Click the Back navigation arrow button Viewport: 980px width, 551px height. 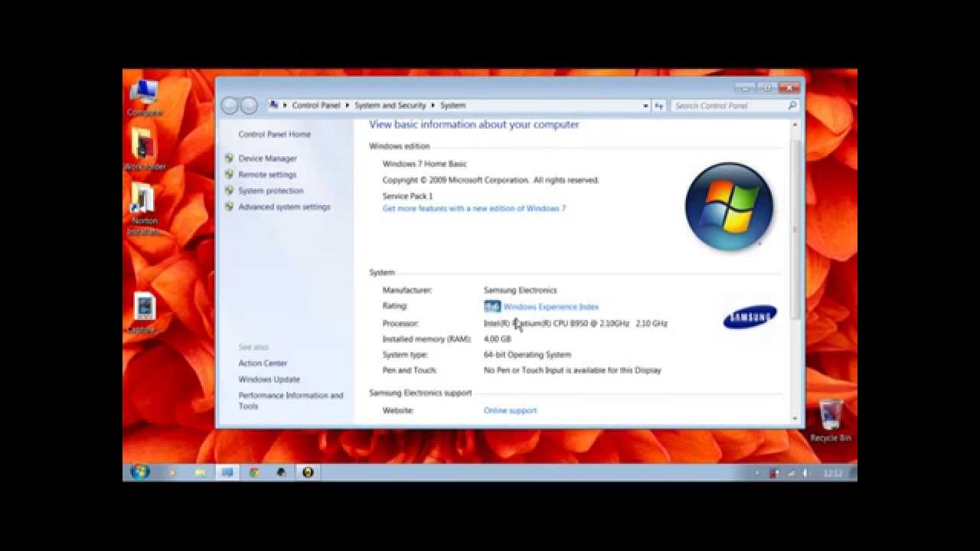pyautogui.click(x=230, y=106)
